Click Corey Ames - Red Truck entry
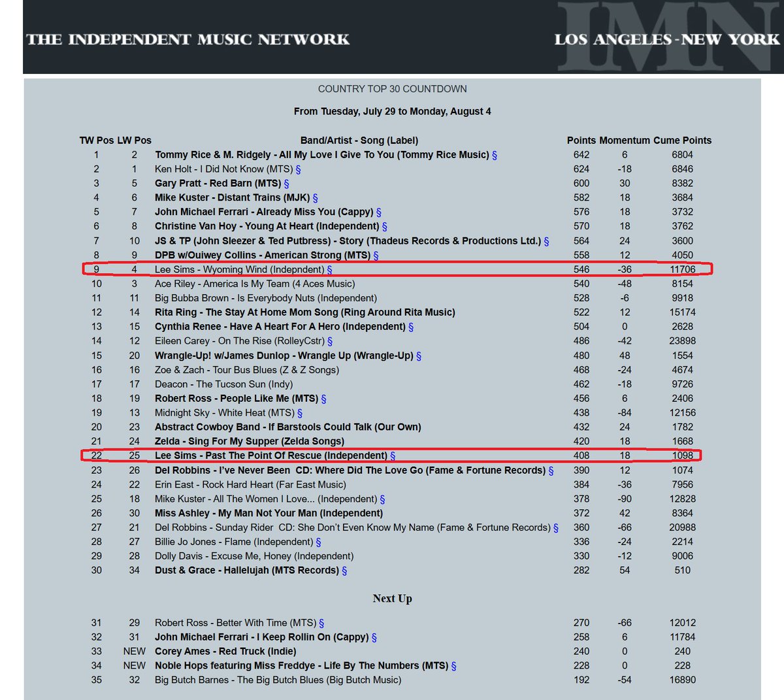 (x=225, y=652)
